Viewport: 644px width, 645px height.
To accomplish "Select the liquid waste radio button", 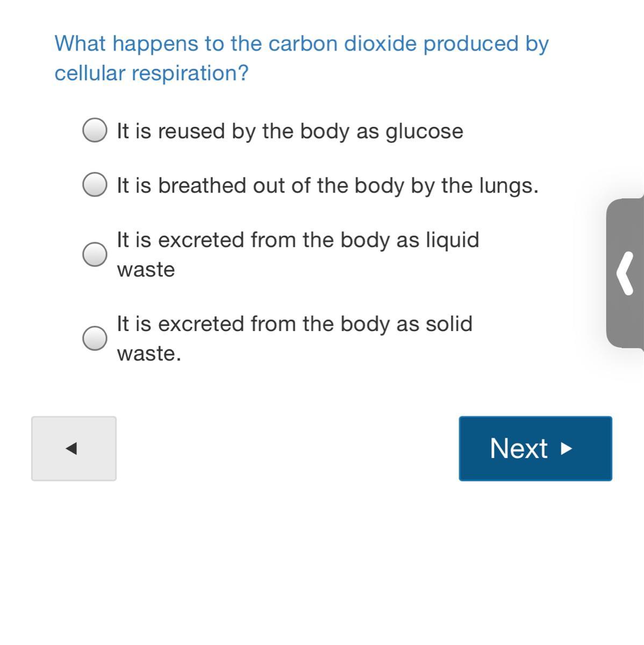I will (x=95, y=254).
